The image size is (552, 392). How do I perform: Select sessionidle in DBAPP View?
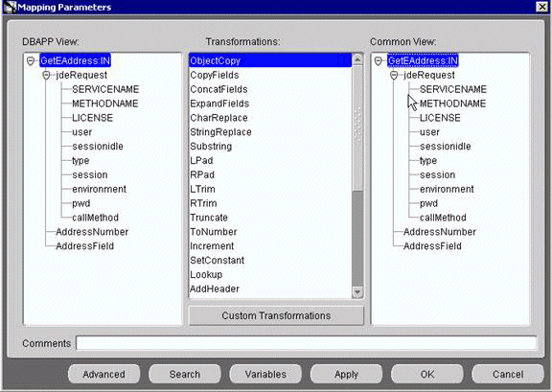(98, 147)
